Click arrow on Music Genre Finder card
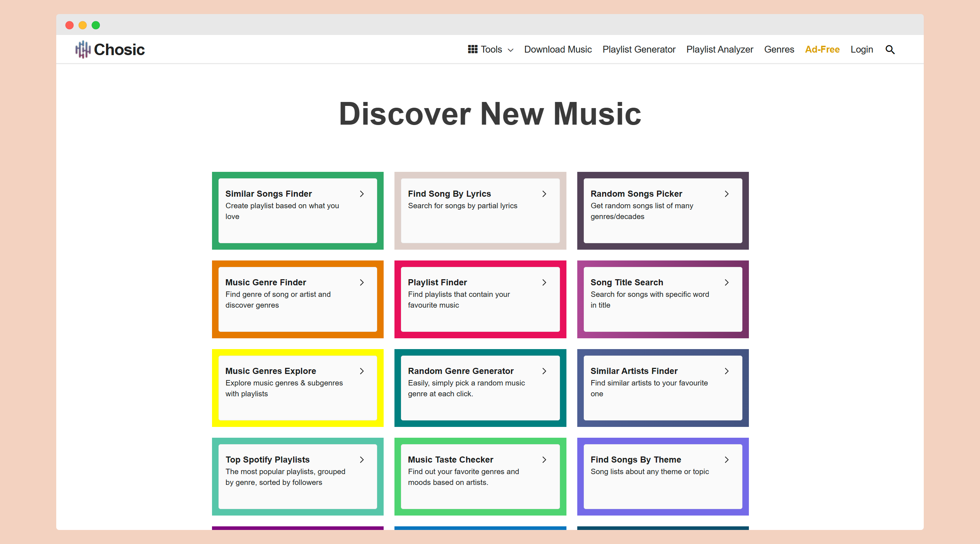The height and width of the screenshot is (544, 980). click(361, 282)
